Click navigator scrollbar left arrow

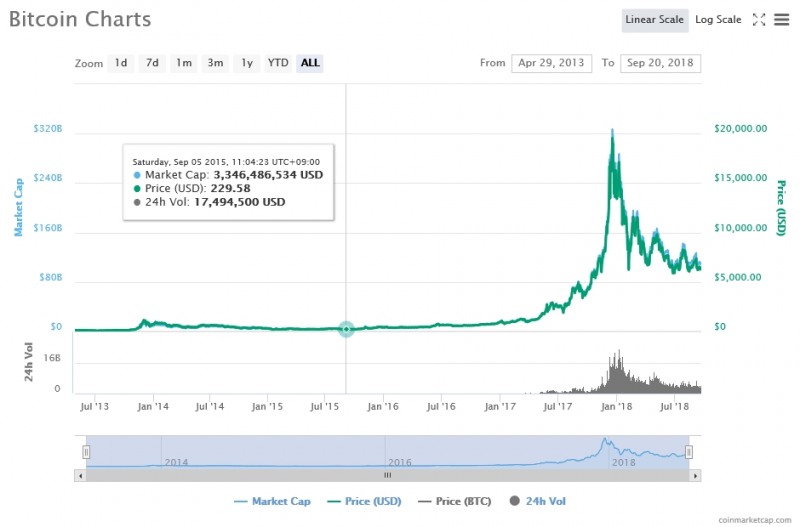[x=80, y=475]
